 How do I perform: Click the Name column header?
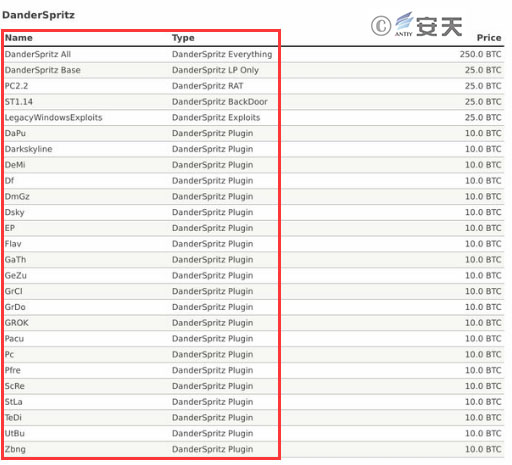coord(19,38)
